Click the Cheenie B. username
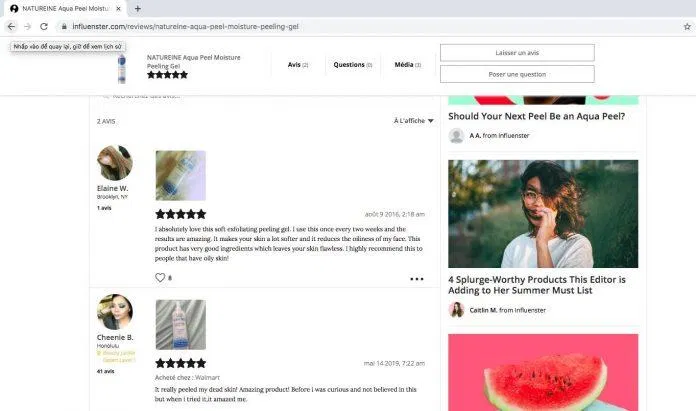This screenshot has width=696, height=411. coord(115,337)
